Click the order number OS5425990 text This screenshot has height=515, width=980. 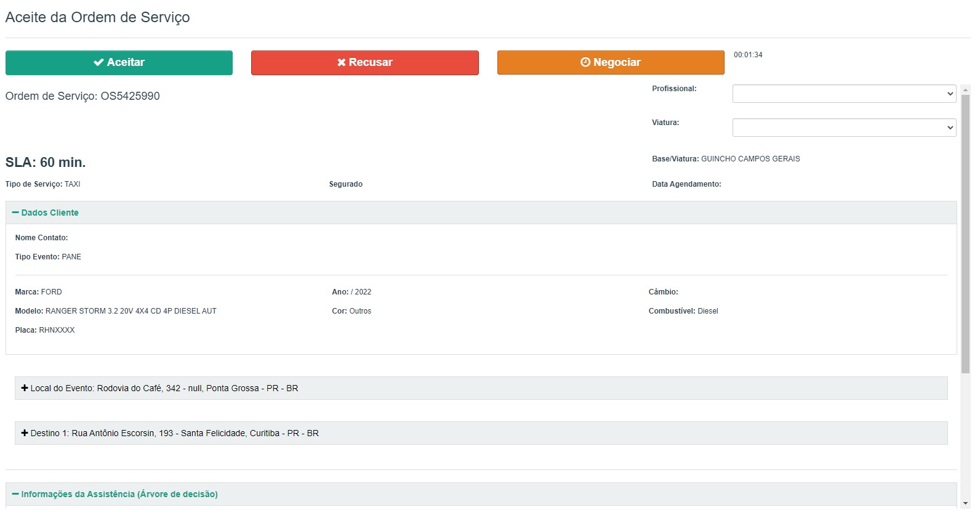coord(130,96)
